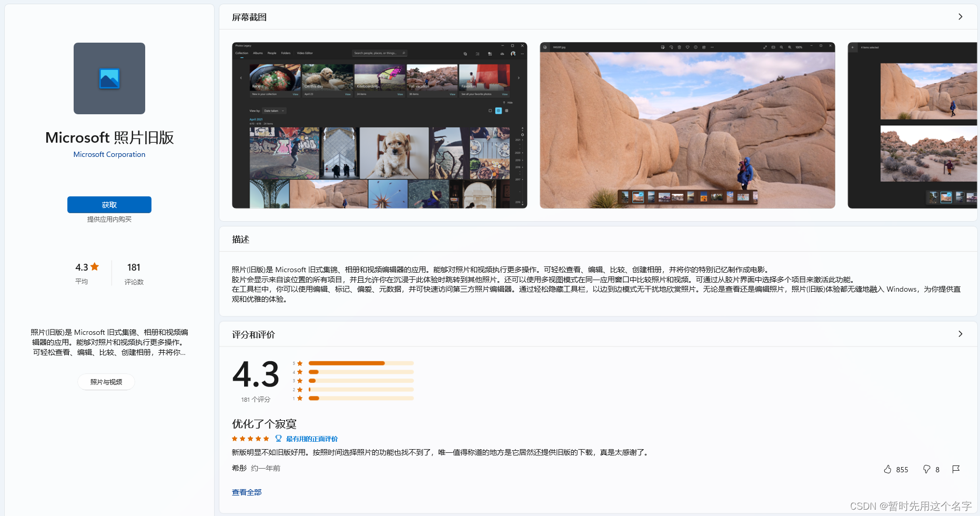The width and height of the screenshot is (980, 516).
Task: Open the Microsoft Corporation publisher link
Action: click(109, 154)
